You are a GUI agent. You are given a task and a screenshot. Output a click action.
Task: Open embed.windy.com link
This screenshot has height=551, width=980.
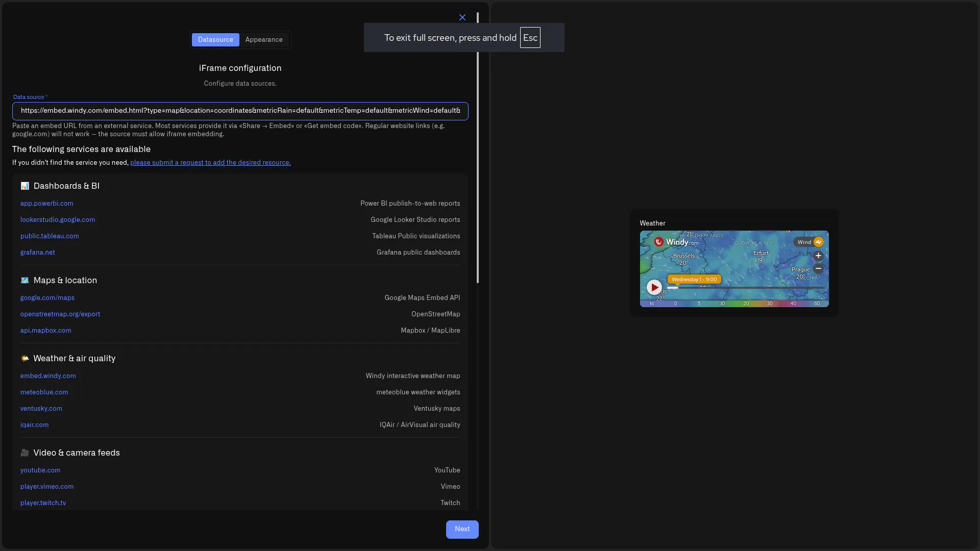(48, 376)
